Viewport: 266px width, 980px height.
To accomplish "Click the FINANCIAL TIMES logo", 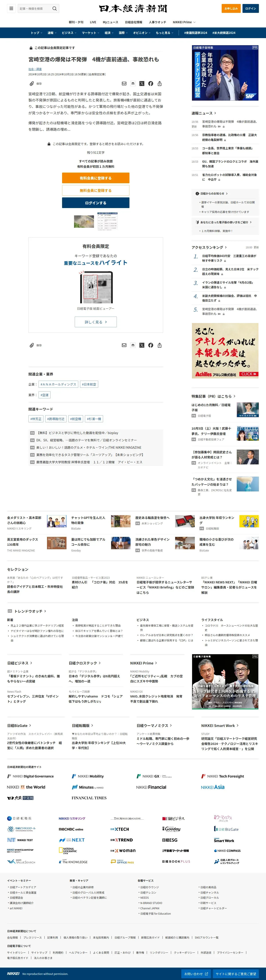I will click(89, 798).
